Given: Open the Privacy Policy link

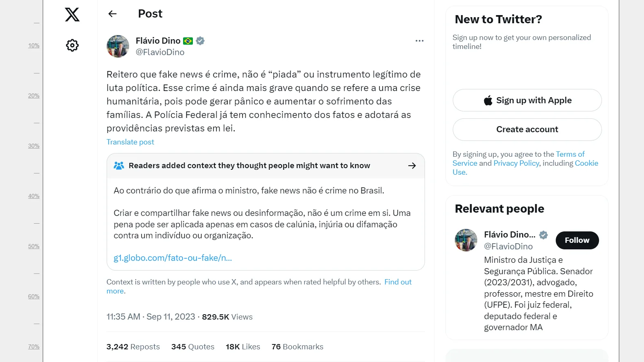Looking at the screenshot, I should pos(516,163).
